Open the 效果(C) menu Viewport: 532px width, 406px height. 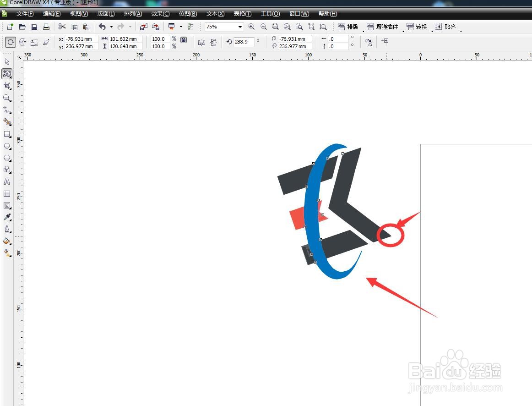click(161, 14)
